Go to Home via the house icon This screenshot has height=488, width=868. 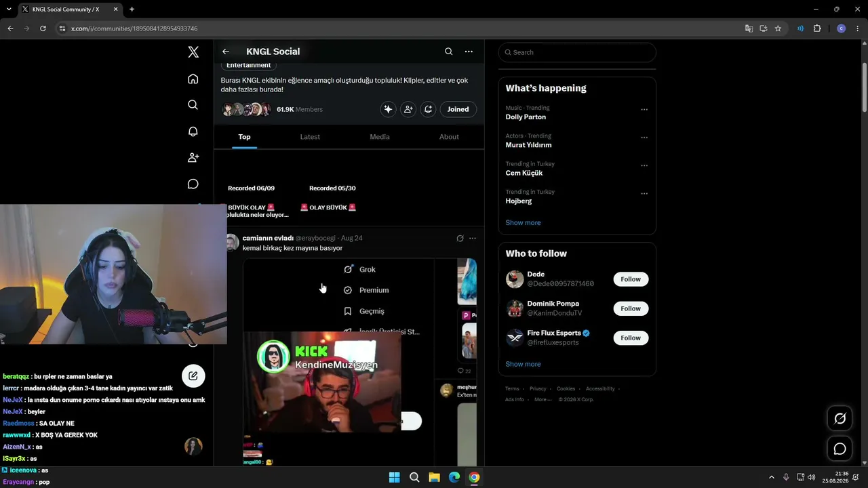coord(193,79)
